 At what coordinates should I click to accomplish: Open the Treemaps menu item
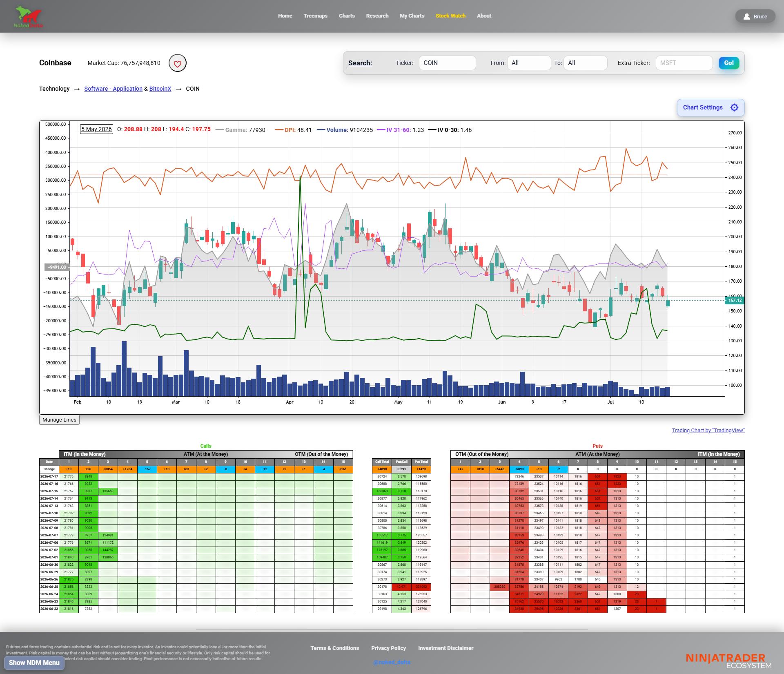(315, 16)
